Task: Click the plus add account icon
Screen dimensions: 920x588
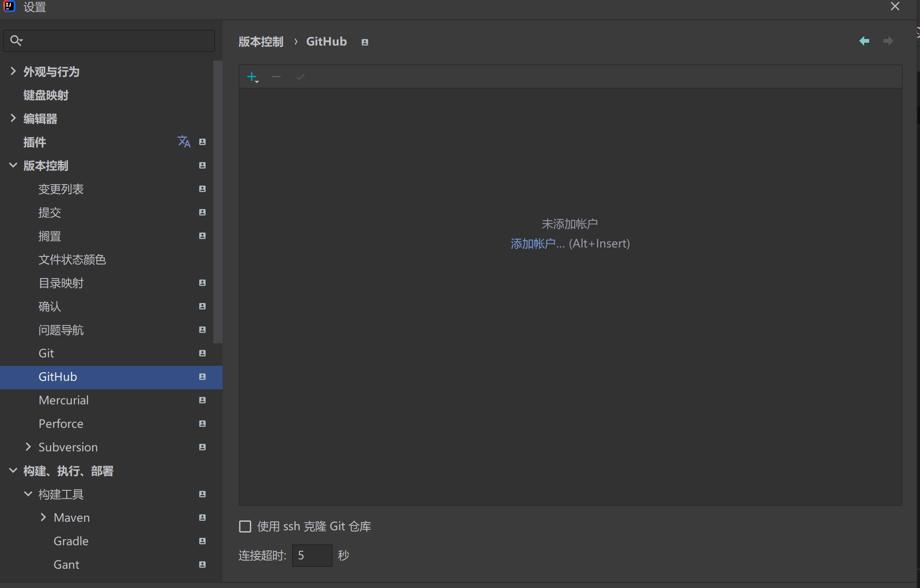Action: [252, 77]
